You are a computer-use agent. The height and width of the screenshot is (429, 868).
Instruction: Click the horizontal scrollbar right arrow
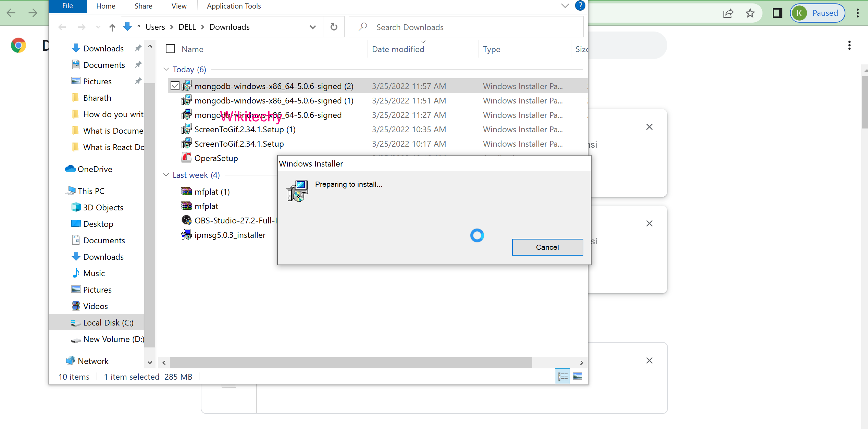click(581, 362)
